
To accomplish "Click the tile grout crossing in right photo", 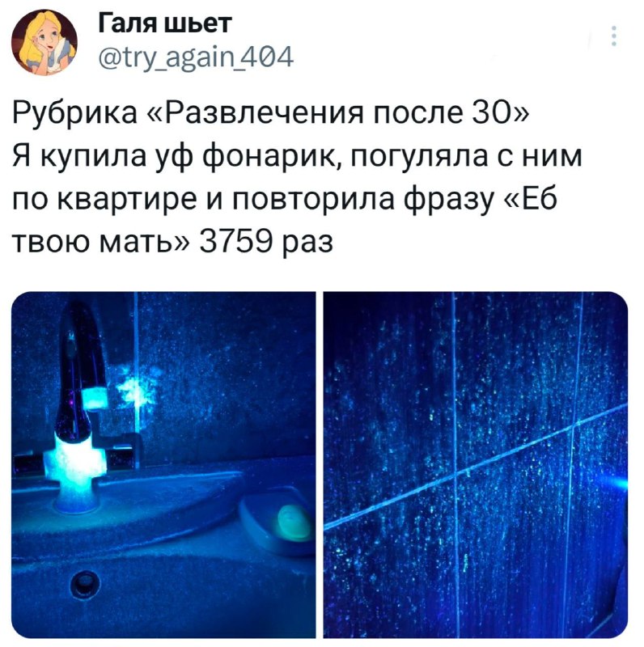I will pyautogui.click(x=455, y=473).
